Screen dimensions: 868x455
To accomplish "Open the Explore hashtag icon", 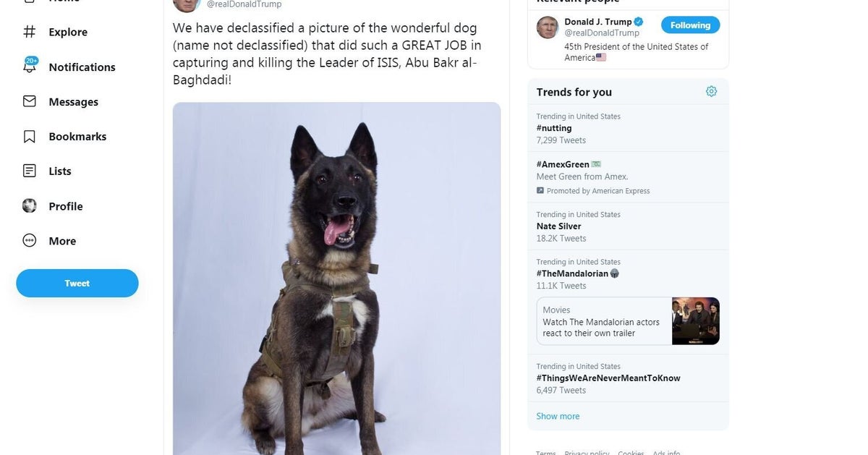I will (30, 32).
